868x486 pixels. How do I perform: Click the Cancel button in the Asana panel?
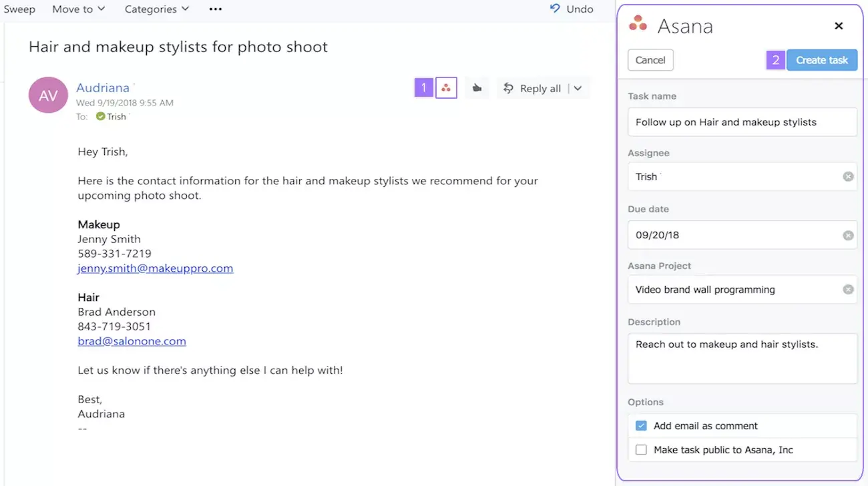pyautogui.click(x=650, y=59)
